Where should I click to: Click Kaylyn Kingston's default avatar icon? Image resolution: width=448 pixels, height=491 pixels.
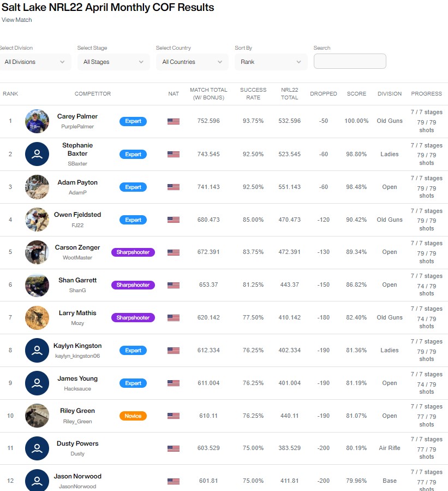point(37,350)
